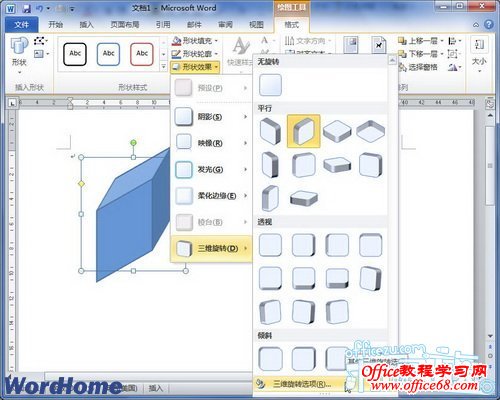The height and width of the screenshot is (400, 500).
Task: Open Word Help question mark icon
Action: pyautogui.click(x=488, y=24)
